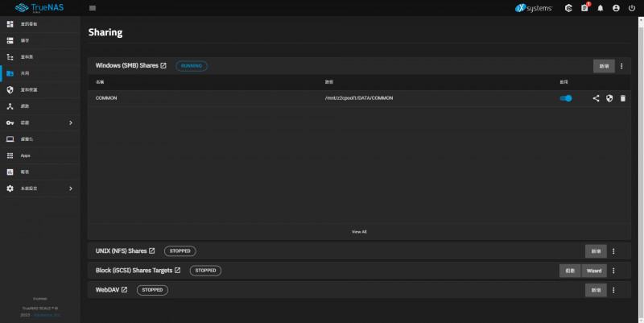Click View All under SMB shares
644x323 pixels.
[x=359, y=231]
